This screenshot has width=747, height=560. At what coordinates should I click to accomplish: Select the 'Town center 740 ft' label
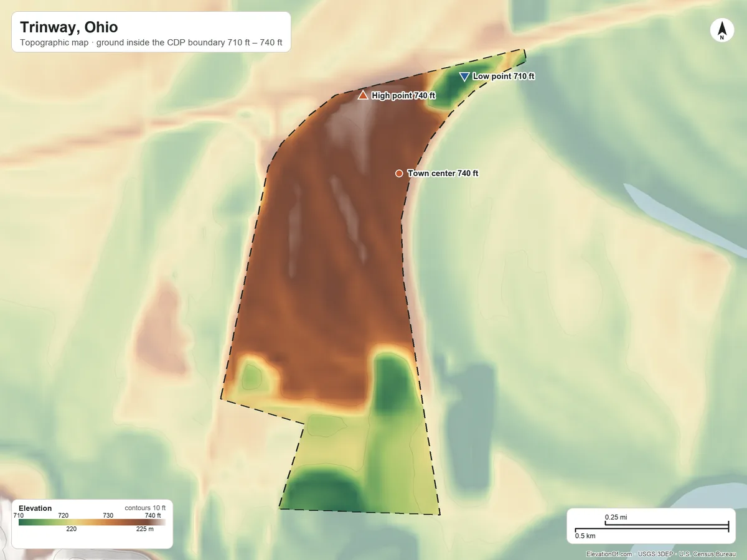point(443,174)
